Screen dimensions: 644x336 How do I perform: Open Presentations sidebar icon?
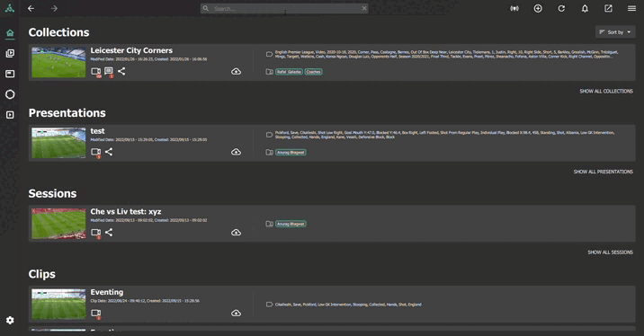point(10,74)
